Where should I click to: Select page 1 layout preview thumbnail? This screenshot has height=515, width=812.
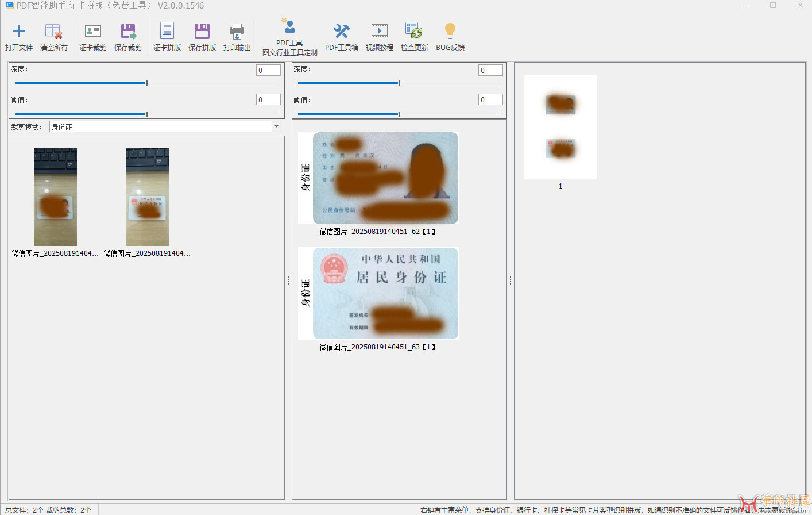point(560,126)
